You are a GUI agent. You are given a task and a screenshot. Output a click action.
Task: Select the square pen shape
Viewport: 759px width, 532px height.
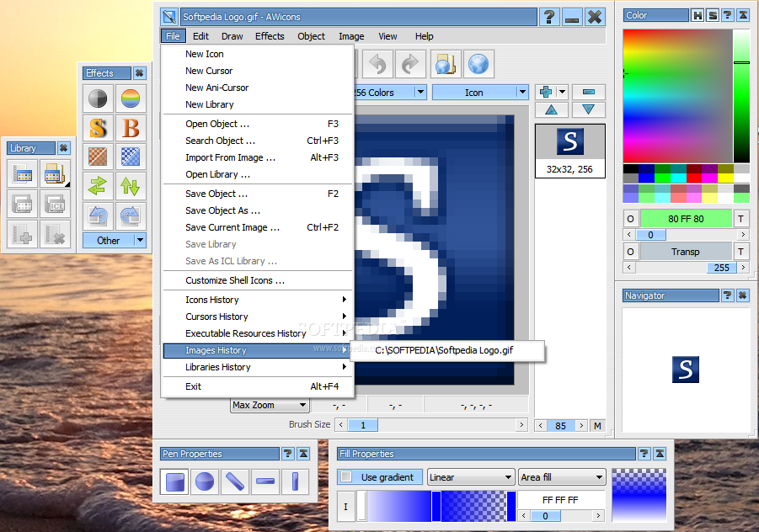(x=174, y=481)
